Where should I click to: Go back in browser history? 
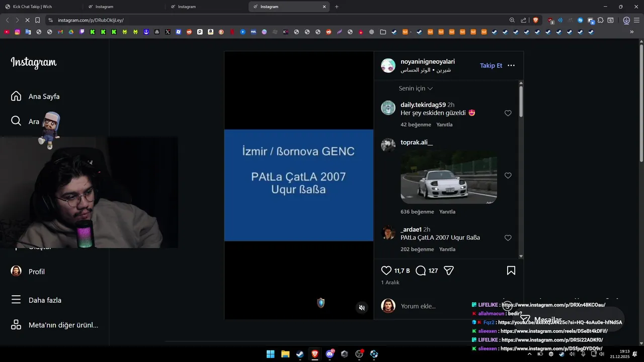[7, 20]
